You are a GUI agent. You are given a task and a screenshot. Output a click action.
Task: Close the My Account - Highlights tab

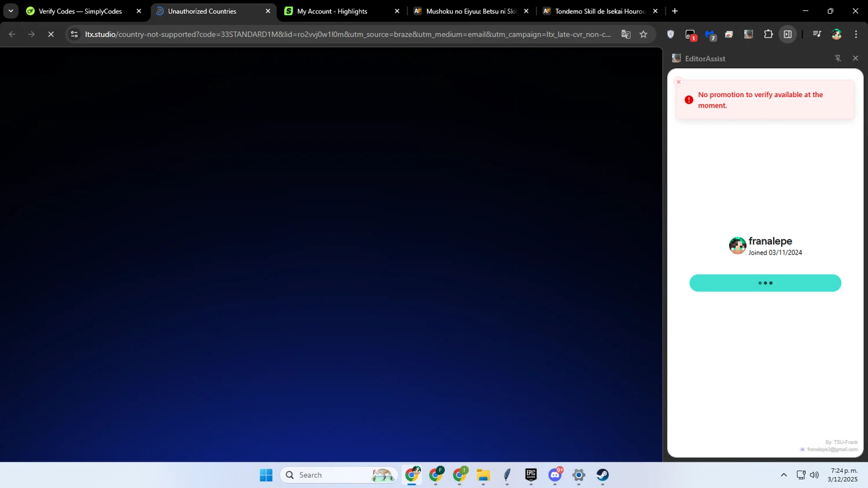pos(397,11)
